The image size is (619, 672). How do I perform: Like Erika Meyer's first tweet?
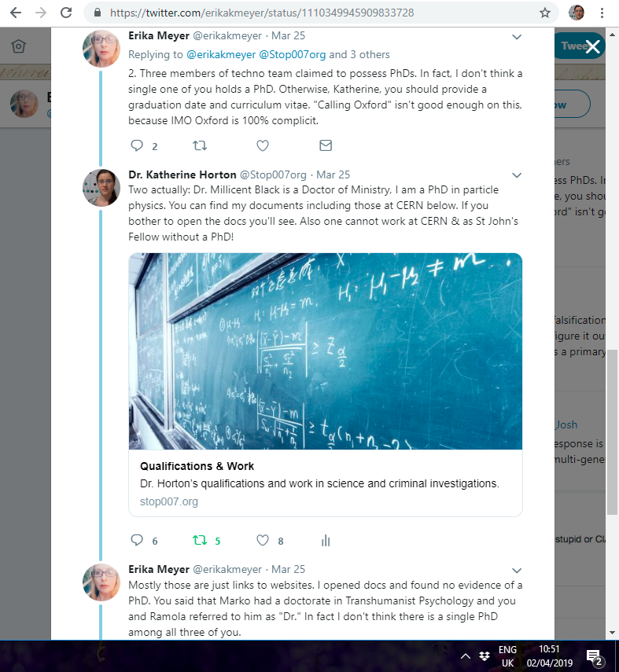[x=263, y=145]
